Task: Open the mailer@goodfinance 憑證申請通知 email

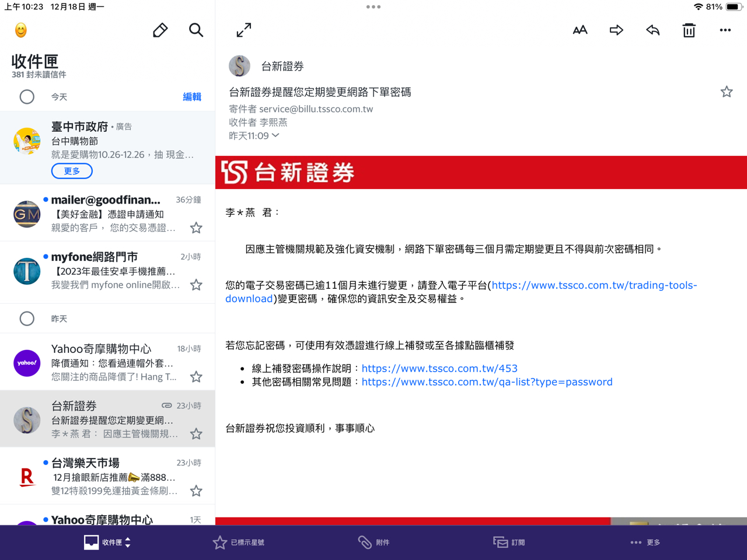Action: [107, 213]
